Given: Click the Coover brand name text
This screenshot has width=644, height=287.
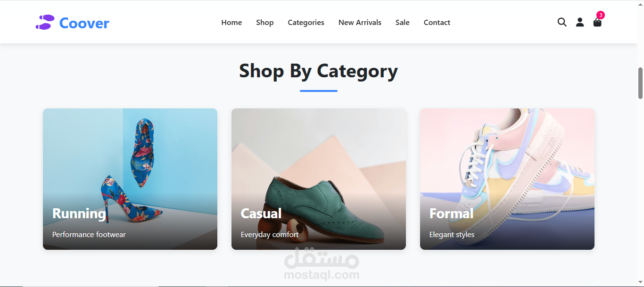Looking at the screenshot, I should 84,23.
